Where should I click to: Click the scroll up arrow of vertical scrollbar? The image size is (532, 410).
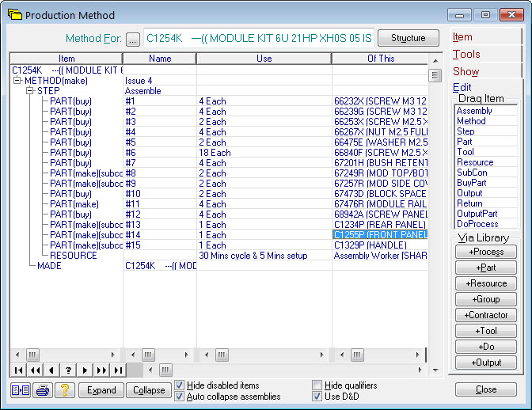pos(435,61)
